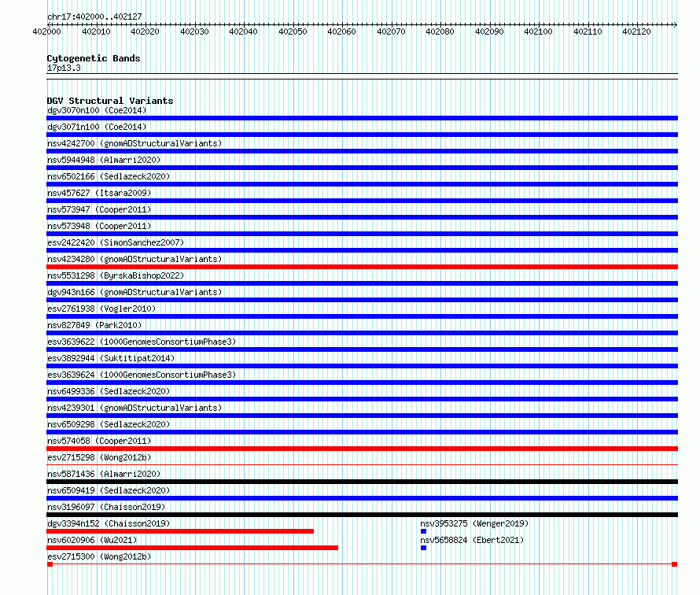Select nsv6020906 (Wu2021) label
Viewport: 700px width, 595px height.
[92, 540]
